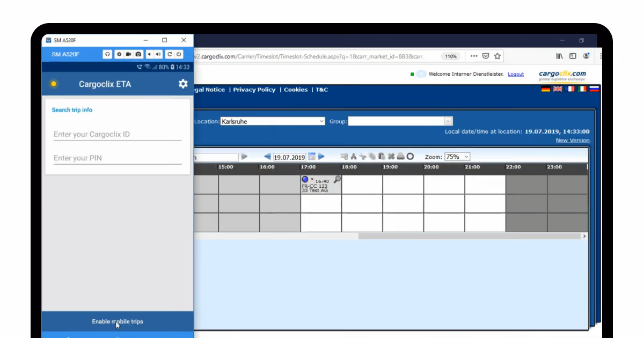Open the Privacy Policy link
This screenshot has width=644, height=338.
(x=254, y=90)
